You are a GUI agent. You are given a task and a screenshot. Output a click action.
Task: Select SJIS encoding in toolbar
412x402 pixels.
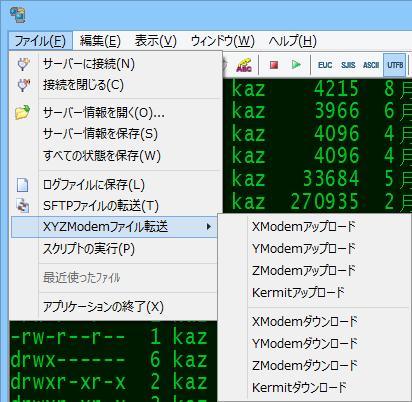348,65
